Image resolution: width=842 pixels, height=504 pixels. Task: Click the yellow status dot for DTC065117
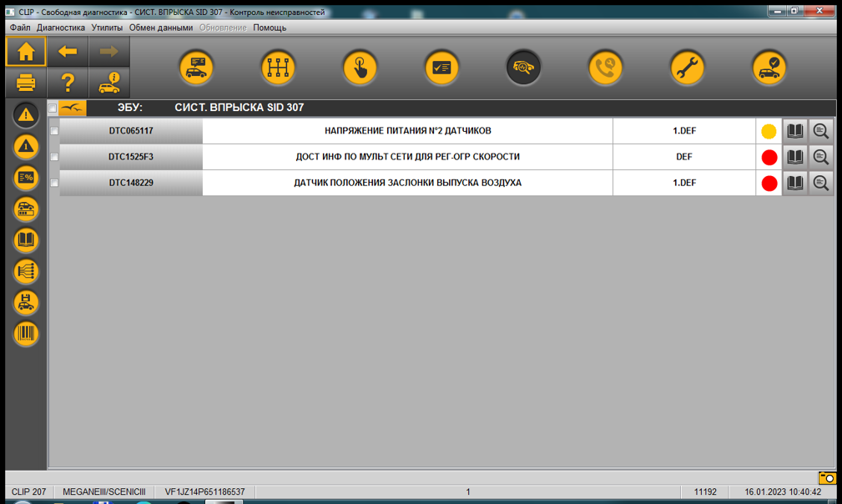click(x=769, y=131)
